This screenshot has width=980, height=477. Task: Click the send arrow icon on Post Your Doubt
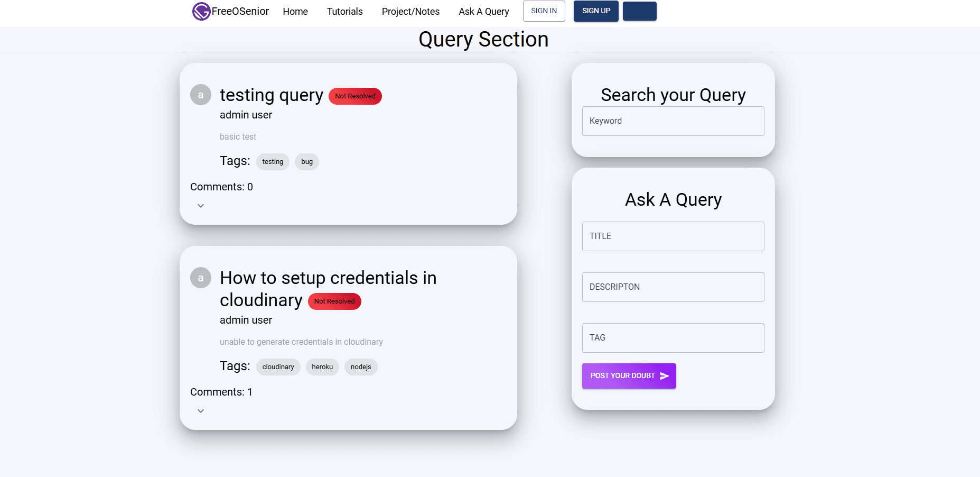pyautogui.click(x=665, y=376)
